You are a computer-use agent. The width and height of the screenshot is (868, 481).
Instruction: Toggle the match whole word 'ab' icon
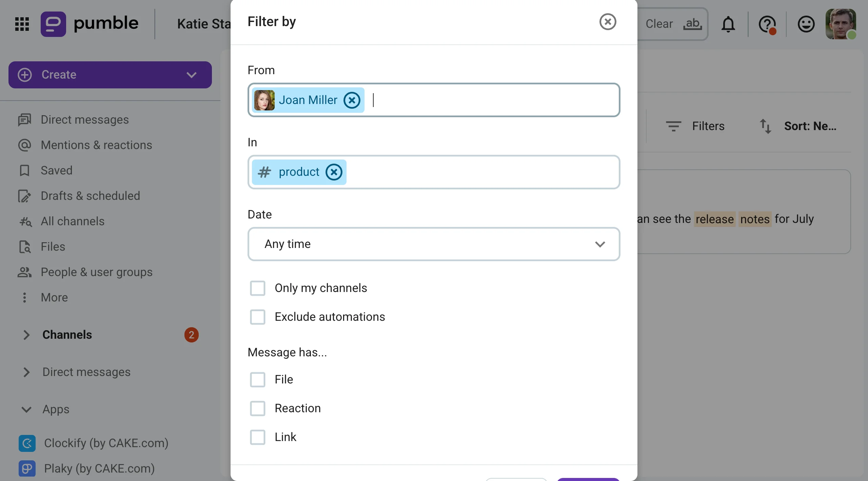tap(692, 24)
